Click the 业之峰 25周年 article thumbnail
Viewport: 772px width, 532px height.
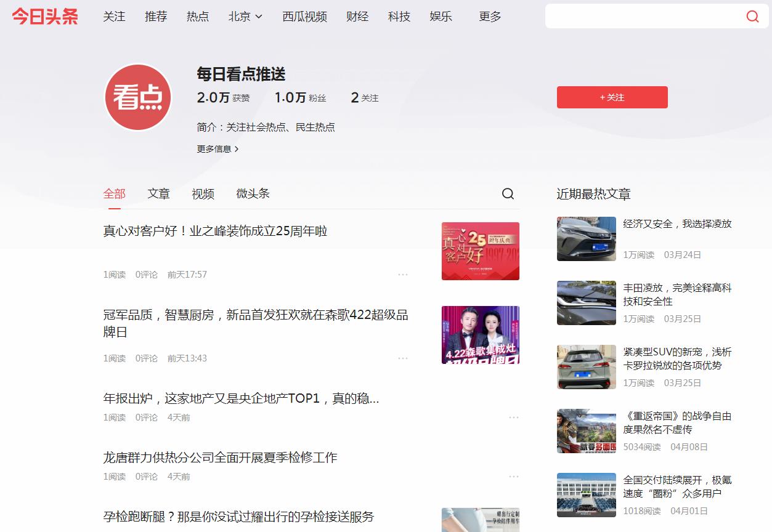pos(481,251)
